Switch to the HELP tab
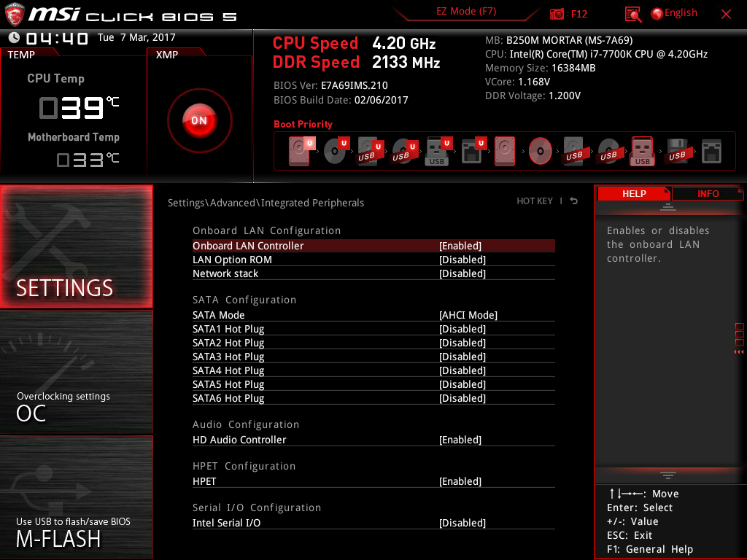The height and width of the screenshot is (560, 747). click(x=633, y=193)
